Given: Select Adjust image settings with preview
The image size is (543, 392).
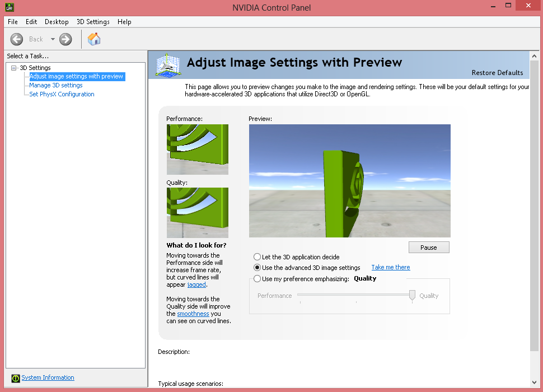Looking at the screenshot, I should coord(77,77).
